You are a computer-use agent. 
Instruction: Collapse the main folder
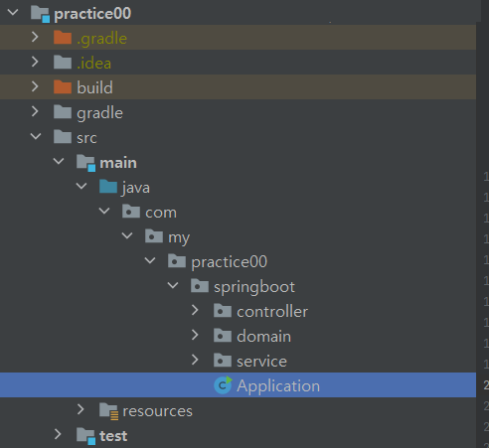click(x=59, y=161)
